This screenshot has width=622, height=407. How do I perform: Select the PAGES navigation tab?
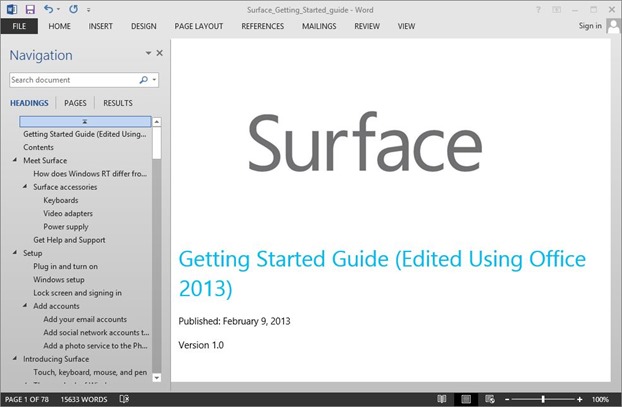[x=75, y=103]
